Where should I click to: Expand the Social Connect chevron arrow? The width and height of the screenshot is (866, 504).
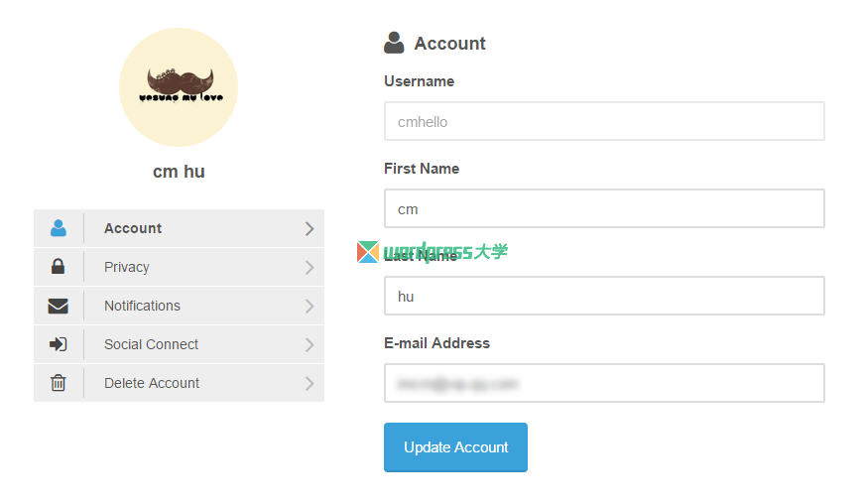pyautogui.click(x=309, y=345)
